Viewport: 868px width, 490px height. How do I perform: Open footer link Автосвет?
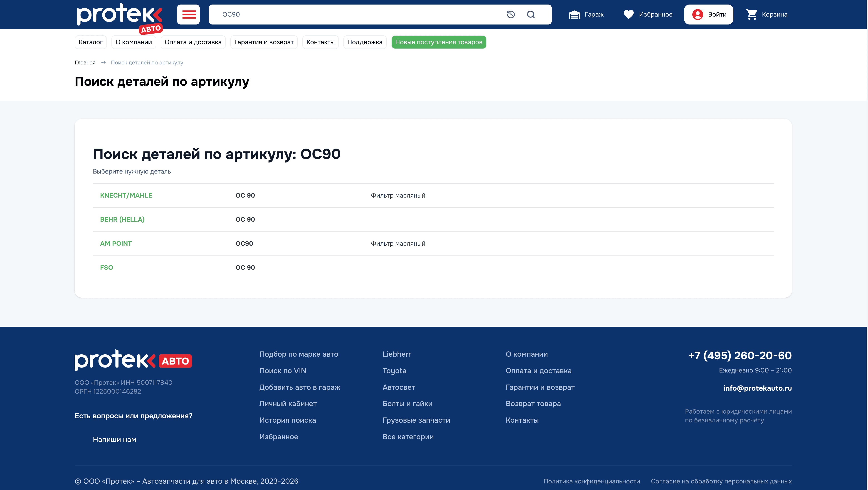tap(399, 387)
